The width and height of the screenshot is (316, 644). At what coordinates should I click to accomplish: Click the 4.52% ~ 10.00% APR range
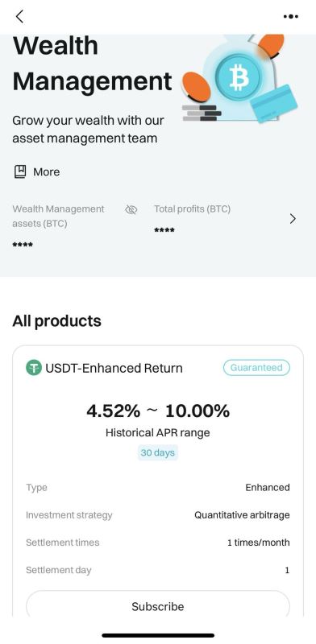pyautogui.click(x=158, y=411)
